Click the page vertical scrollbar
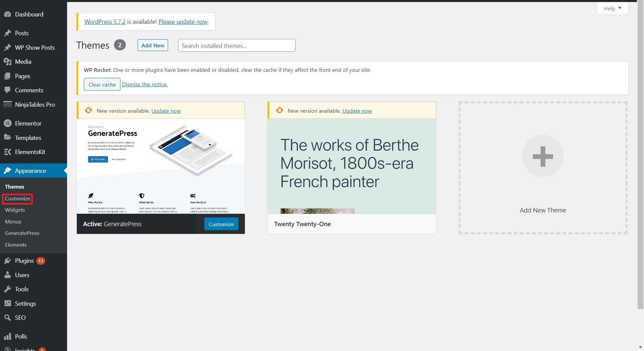This screenshot has height=351, width=644. click(x=640, y=156)
